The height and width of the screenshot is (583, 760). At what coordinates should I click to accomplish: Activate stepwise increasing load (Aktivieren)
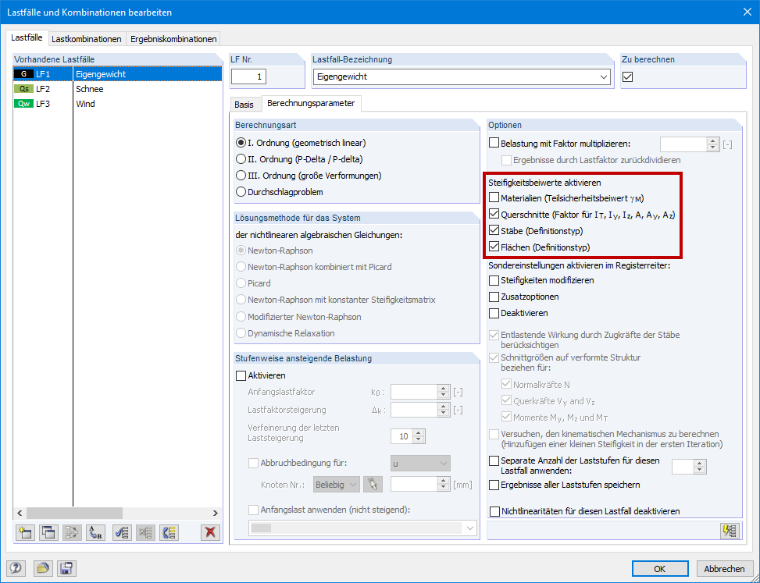pyautogui.click(x=241, y=376)
